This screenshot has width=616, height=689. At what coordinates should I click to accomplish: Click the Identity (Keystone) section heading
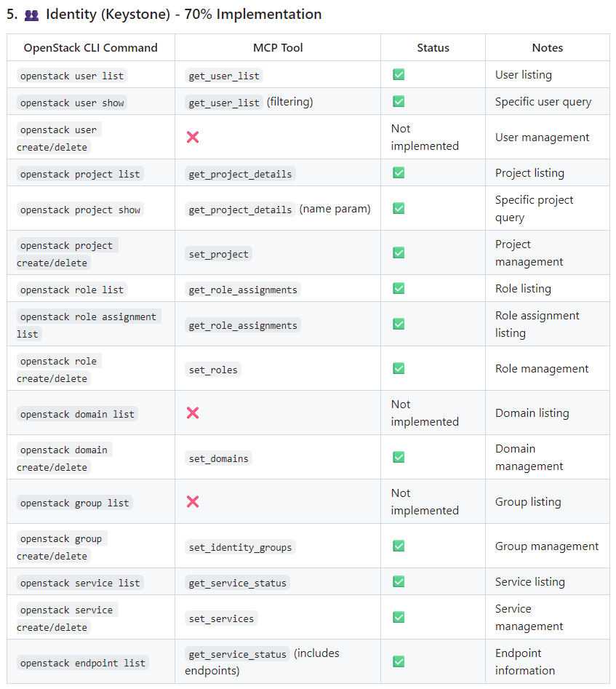pos(183,15)
